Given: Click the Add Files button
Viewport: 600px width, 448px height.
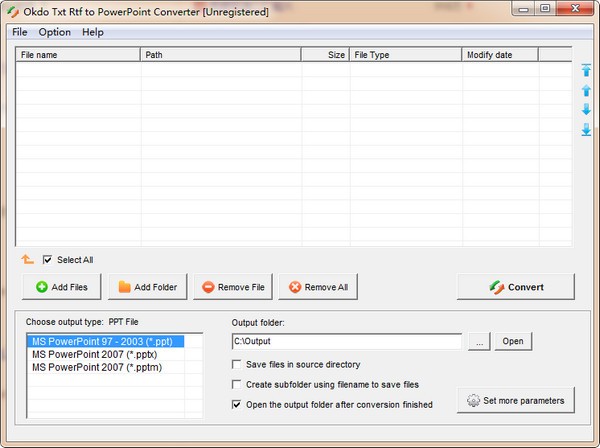Looking at the screenshot, I should (62, 287).
